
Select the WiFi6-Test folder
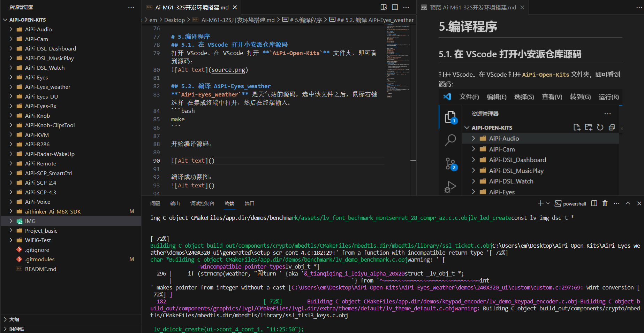[38, 240]
